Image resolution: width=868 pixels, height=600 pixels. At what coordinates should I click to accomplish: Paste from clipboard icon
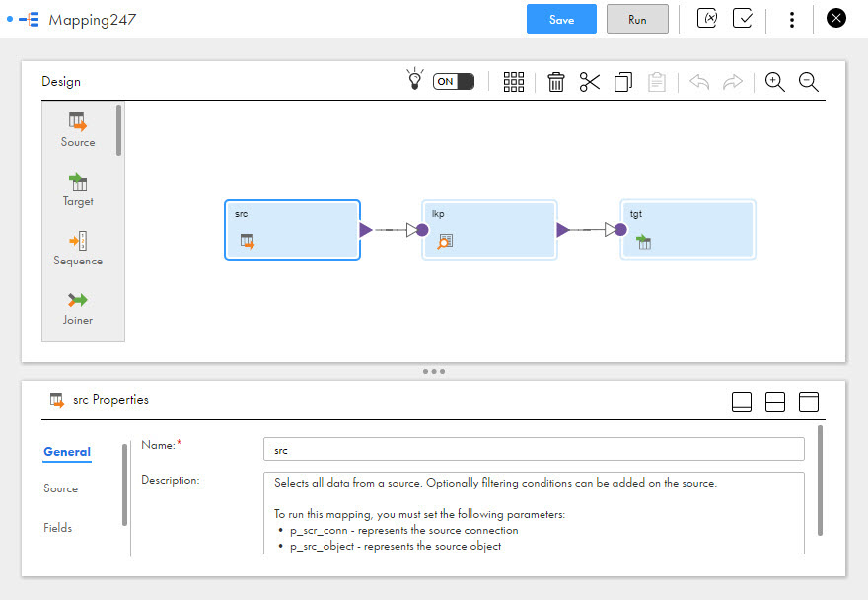pos(657,82)
